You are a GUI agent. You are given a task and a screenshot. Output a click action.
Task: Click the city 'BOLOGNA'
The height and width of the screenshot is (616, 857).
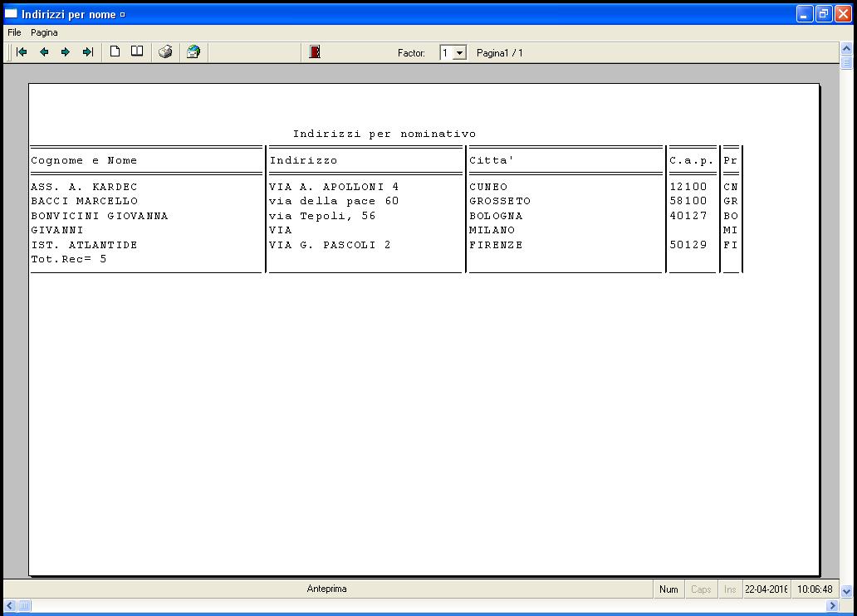point(496,216)
